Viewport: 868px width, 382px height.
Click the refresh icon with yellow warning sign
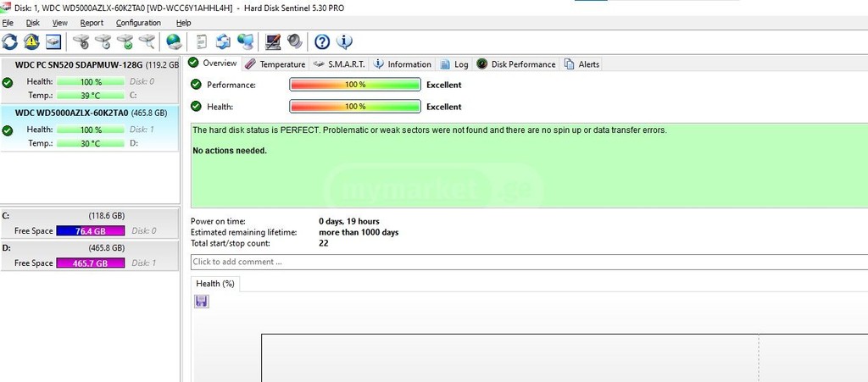[x=31, y=42]
